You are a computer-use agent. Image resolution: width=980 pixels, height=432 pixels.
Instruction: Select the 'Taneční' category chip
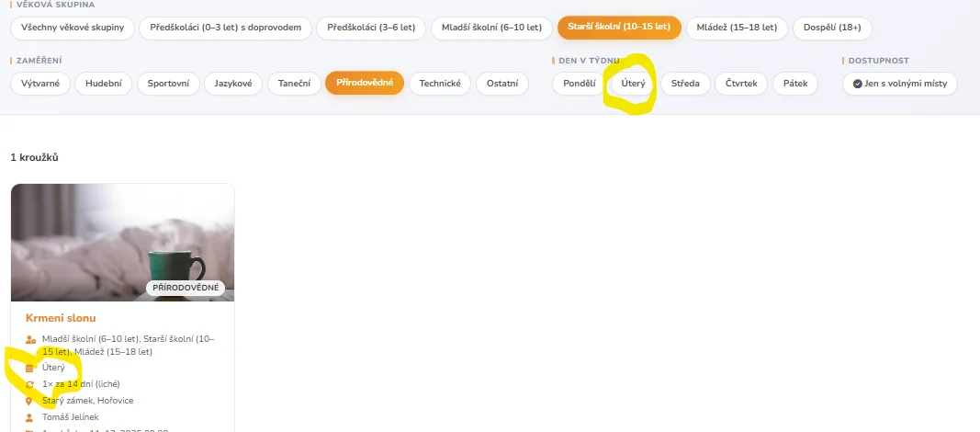(x=295, y=83)
